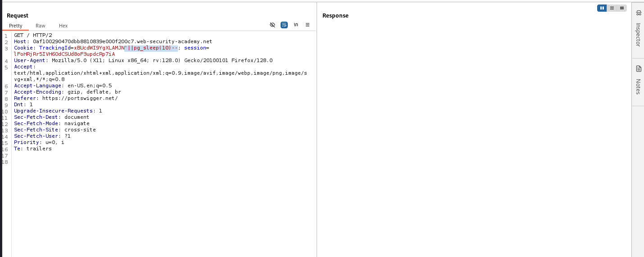Switch to the Pretty view tab
The image size is (644, 257).
tap(16, 26)
